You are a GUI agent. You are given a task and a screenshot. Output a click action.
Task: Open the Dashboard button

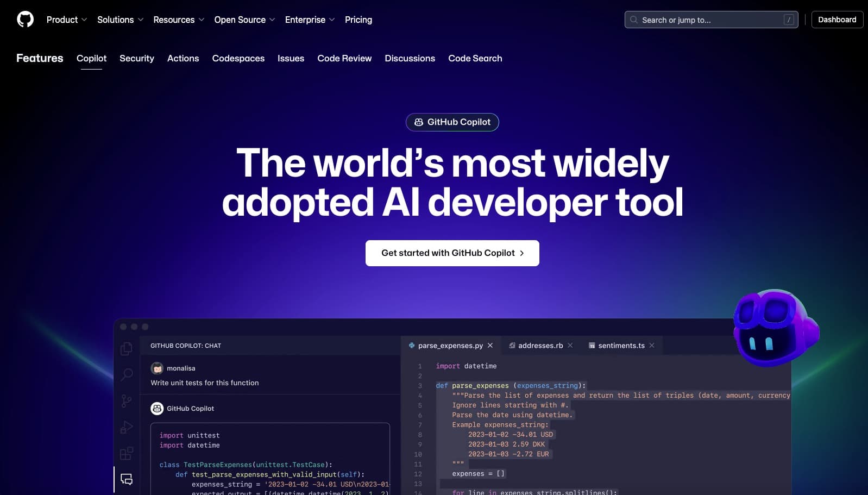click(x=837, y=20)
